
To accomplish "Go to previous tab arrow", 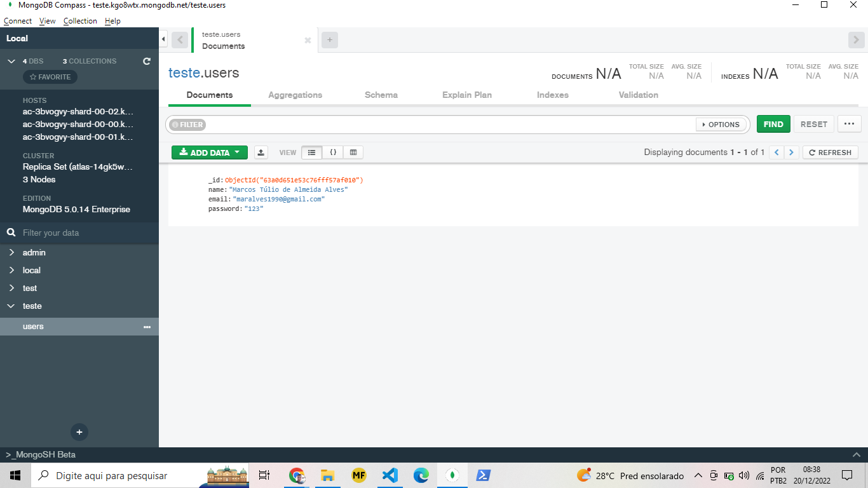I will [180, 40].
